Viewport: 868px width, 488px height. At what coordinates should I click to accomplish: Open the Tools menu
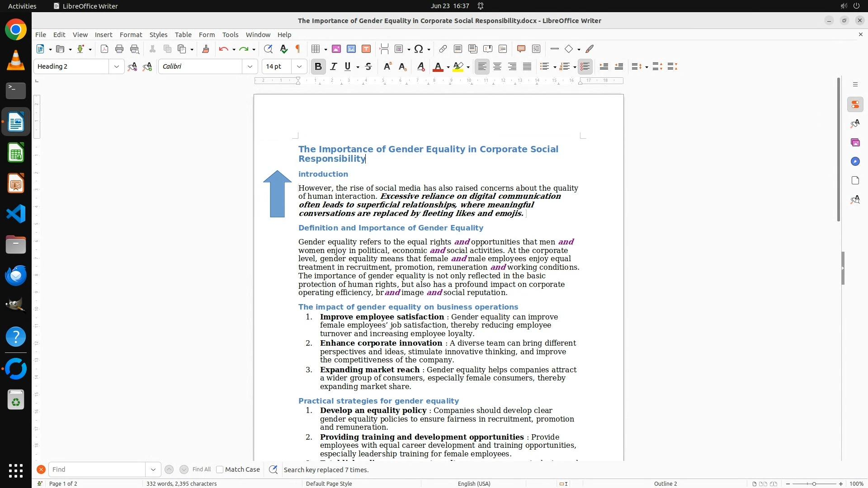(x=230, y=35)
